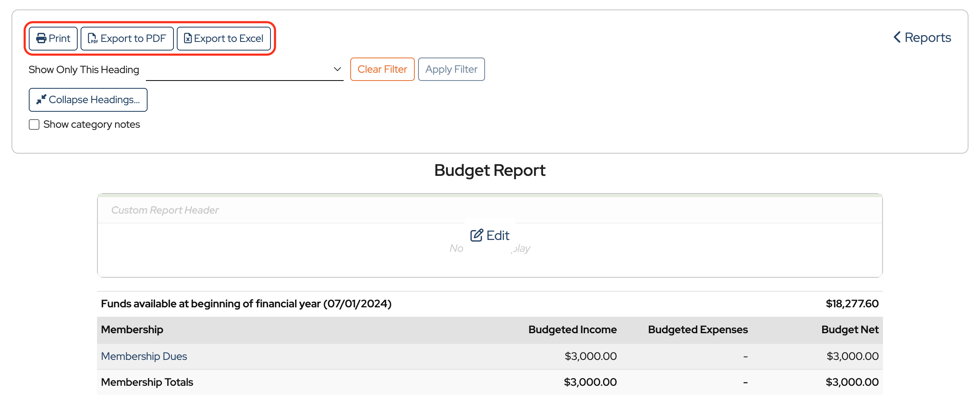Click the PDF file icon
Viewport: 980px width, 401px height.
click(x=92, y=39)
